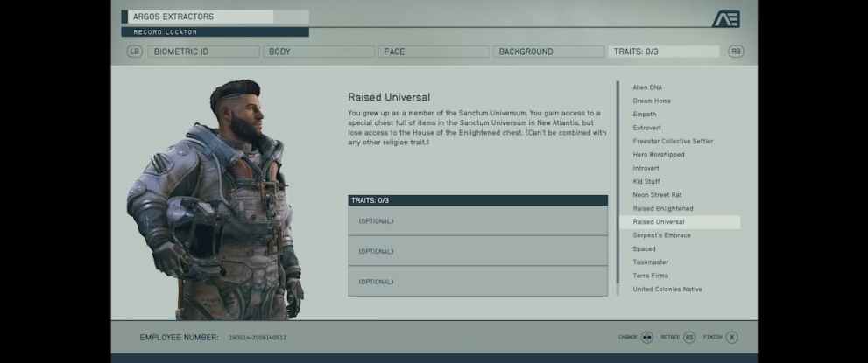Select the Background tab
The image size is (868, 363).
pos(548,52)
